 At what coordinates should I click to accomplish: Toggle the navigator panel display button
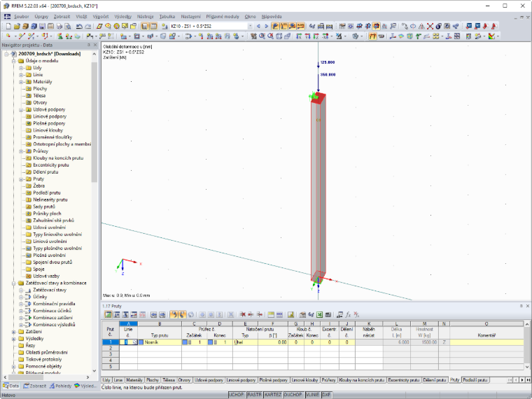click(144, 26)
